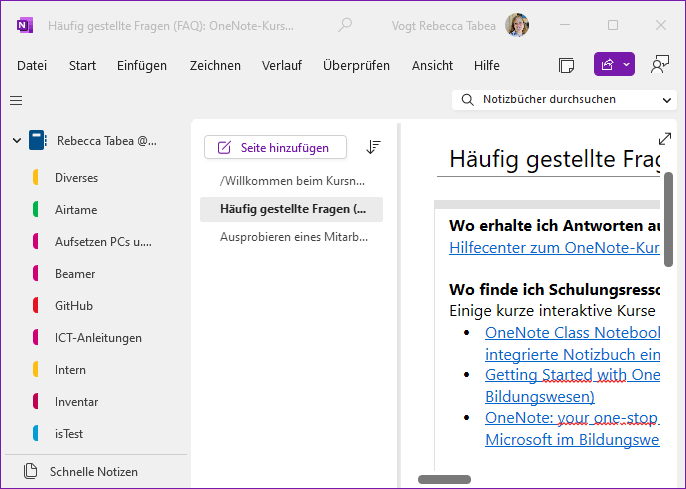Expand the Notizbücher durchsuchen scope dropdown

tap(666, 100)
